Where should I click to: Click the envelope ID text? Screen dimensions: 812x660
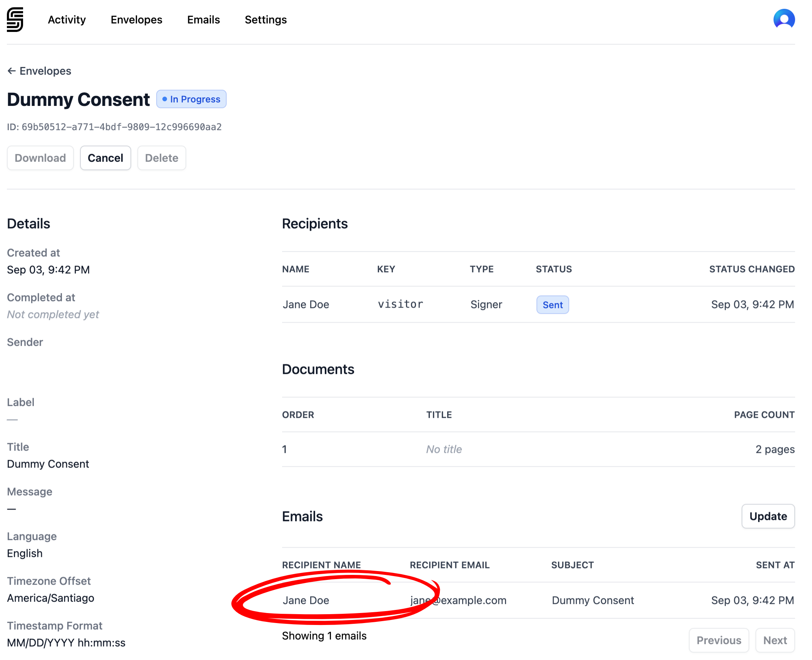click(x=121, y=127)
